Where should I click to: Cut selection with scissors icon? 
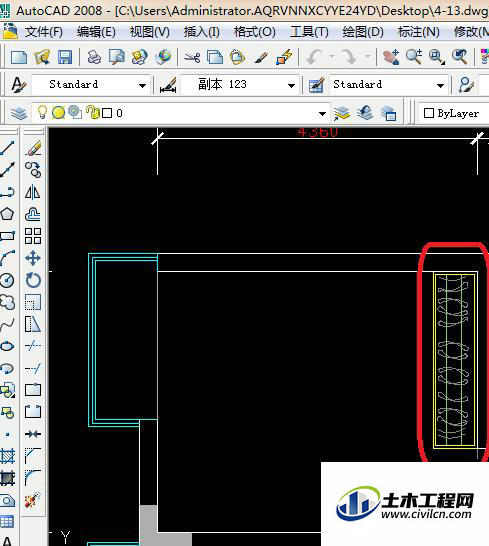(192, 57)
